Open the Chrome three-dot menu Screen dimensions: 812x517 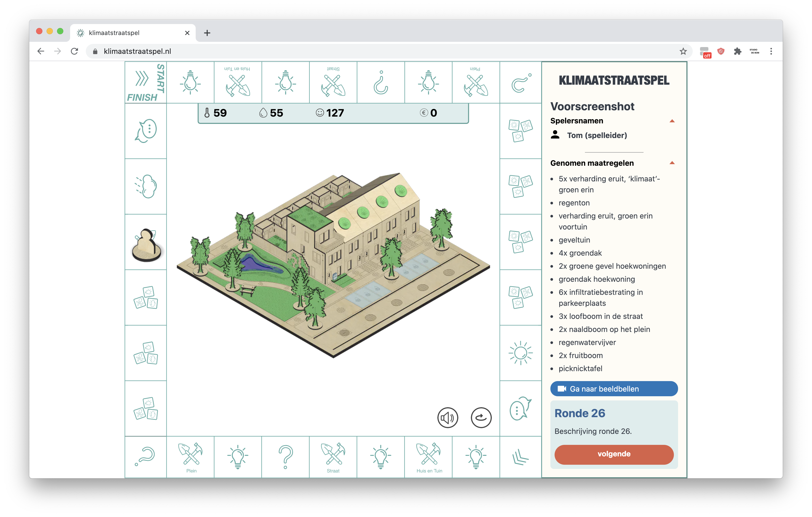[771, 51]
